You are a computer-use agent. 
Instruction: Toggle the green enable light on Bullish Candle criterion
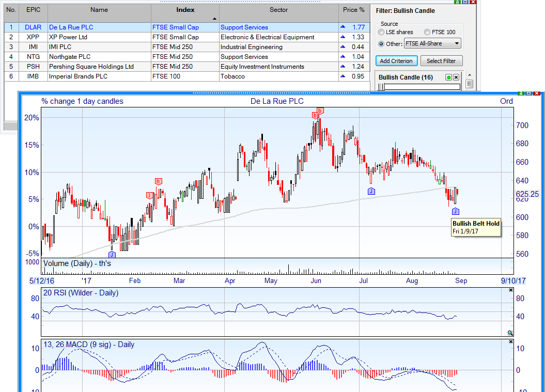448,77
